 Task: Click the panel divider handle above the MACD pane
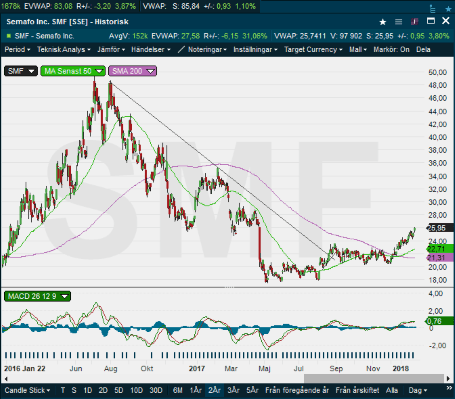[229, 287]
